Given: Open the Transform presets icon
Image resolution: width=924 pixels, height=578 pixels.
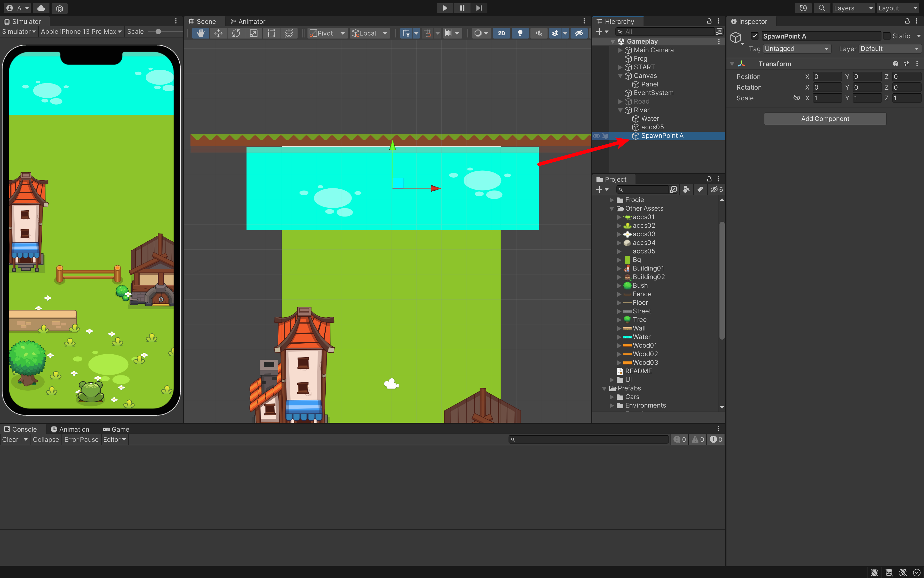Looking at the screenshot, I should click(x=906, y=64).
